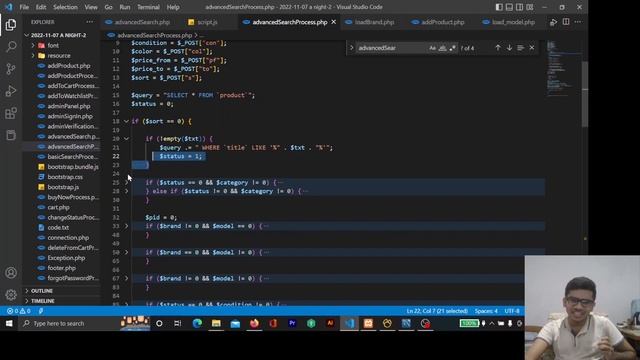Toggle secondary sidebar layout icon

pos(519,7)
